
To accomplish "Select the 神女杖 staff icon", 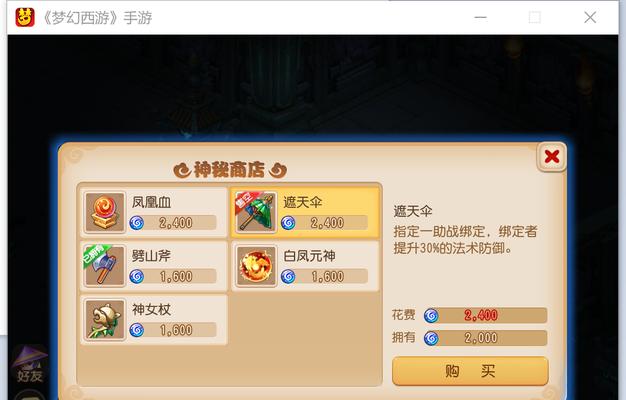I will (105, 320).
